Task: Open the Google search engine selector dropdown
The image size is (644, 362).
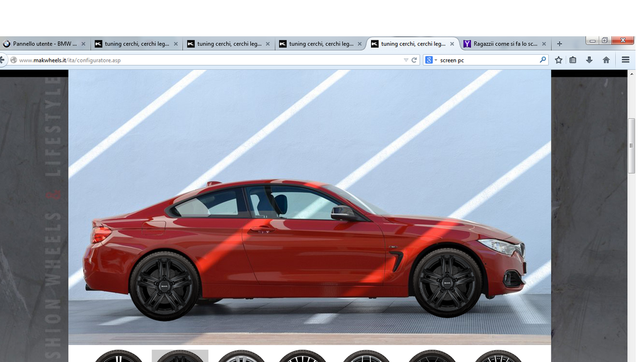Action: [x=430, y=60]
